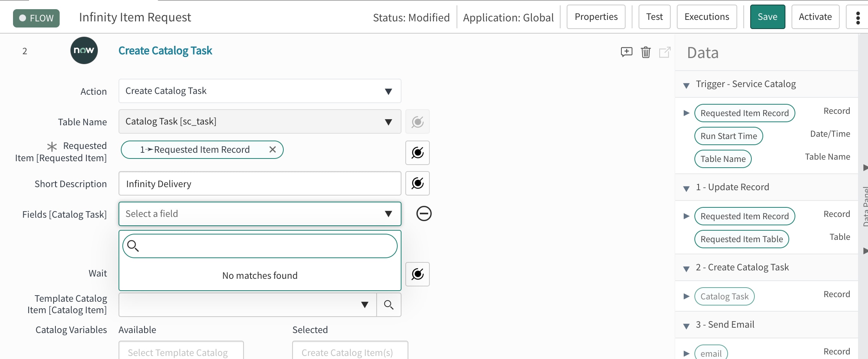
Task: Remove the Fields [Catalog Task] row
Action: tap(424, 213)
